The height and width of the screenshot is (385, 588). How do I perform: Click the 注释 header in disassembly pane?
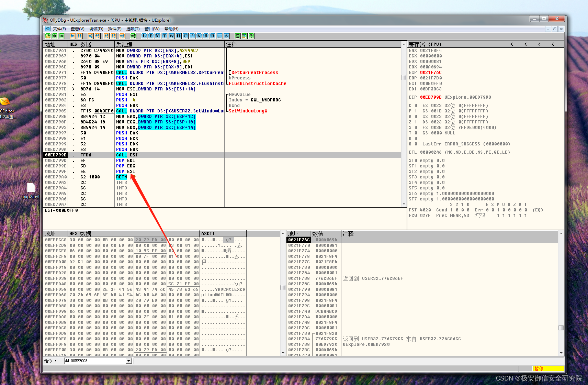(313, 44)
